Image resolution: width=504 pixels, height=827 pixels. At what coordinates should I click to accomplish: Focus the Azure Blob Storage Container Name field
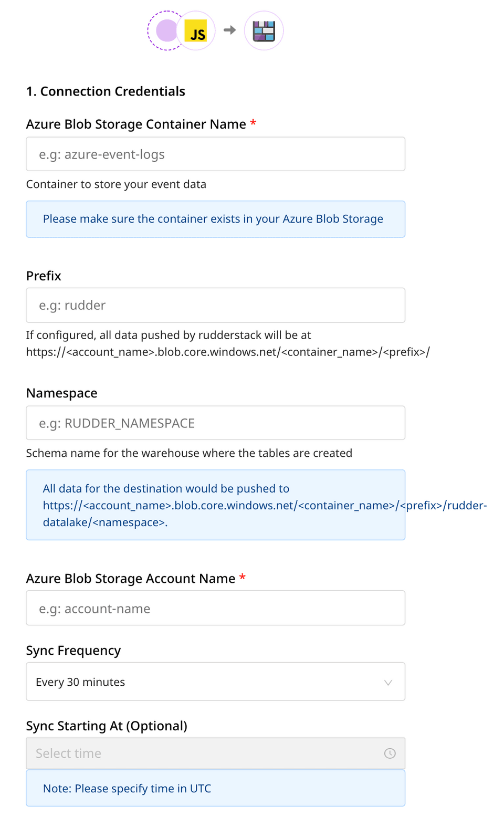pos(216,154)
